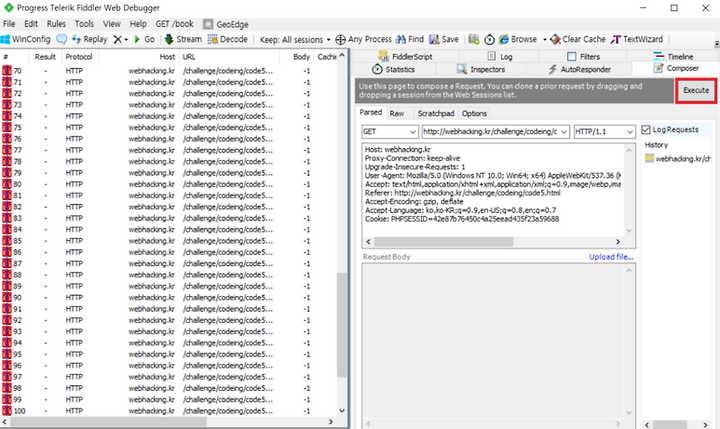Click the Go resume toolbar button
Screen dimensions: 720x429
pos(144,40)
